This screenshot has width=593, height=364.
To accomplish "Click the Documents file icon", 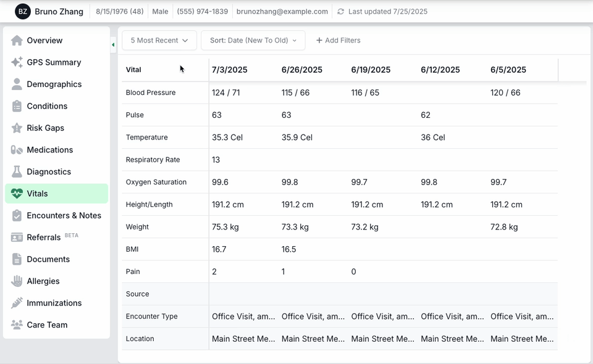I will pyautogui.click(x=17, y=259).
